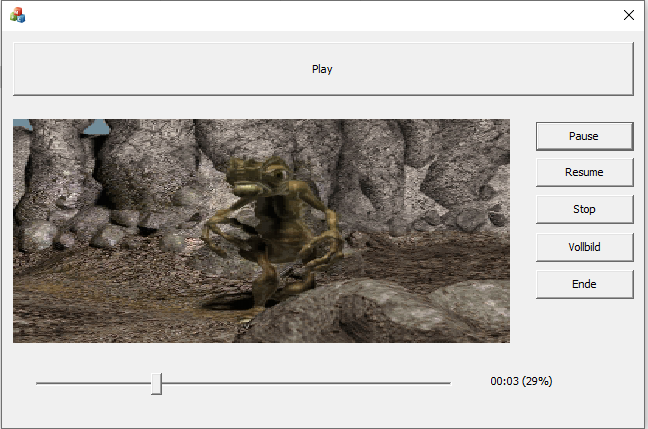Click the app icon in title bar
Viewport: 648px width, 429px height.
point(17,15)
